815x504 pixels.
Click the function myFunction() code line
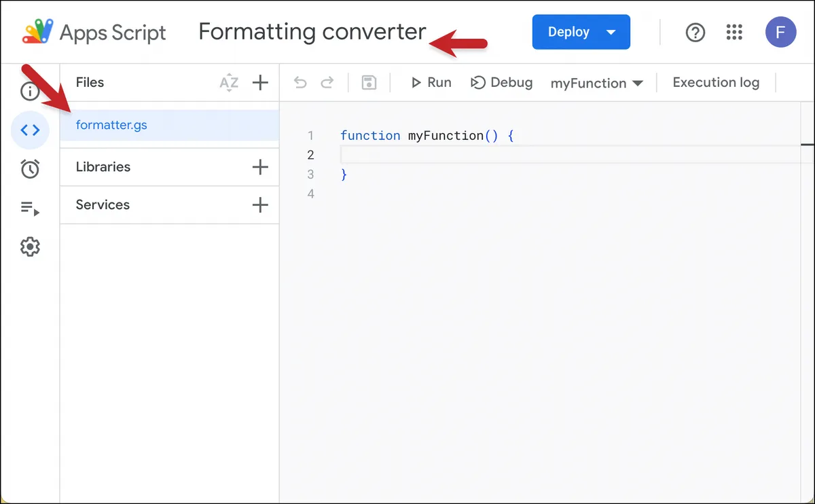[x=427, y=136]
